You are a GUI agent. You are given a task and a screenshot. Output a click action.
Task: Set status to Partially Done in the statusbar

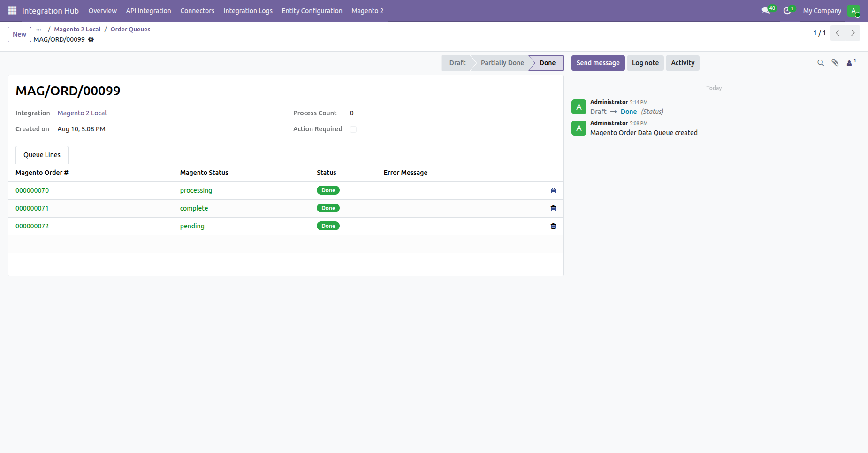pos(502,63)
